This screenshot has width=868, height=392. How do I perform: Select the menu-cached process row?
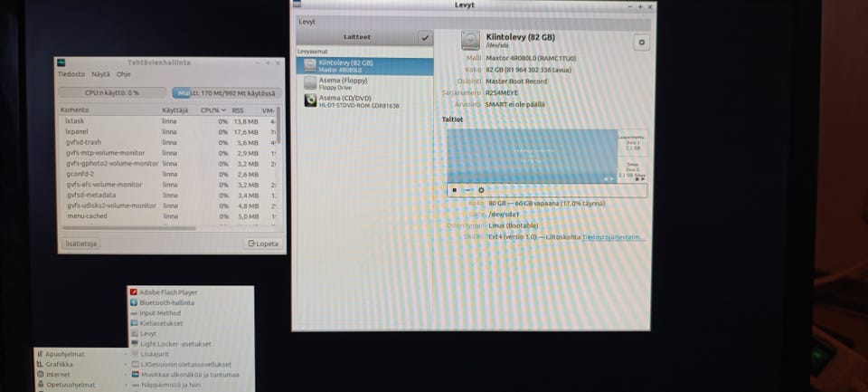click(x=167, y=216)
